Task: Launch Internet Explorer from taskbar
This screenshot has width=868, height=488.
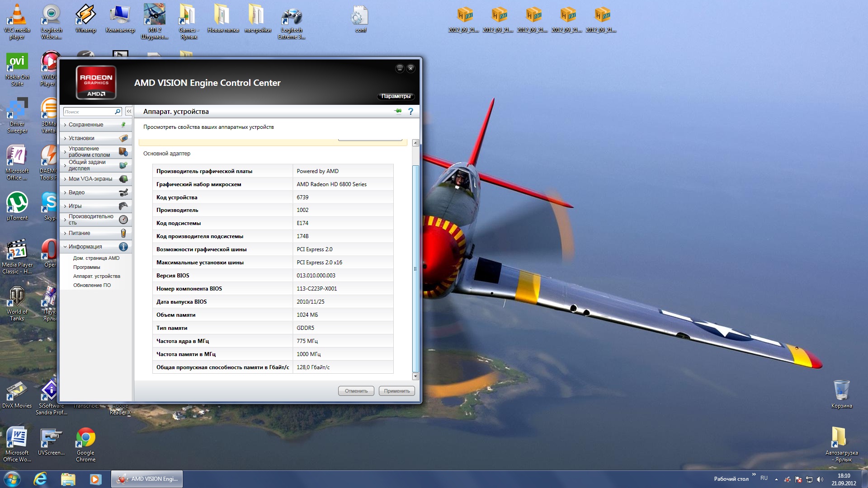Action: pos(40,479)
